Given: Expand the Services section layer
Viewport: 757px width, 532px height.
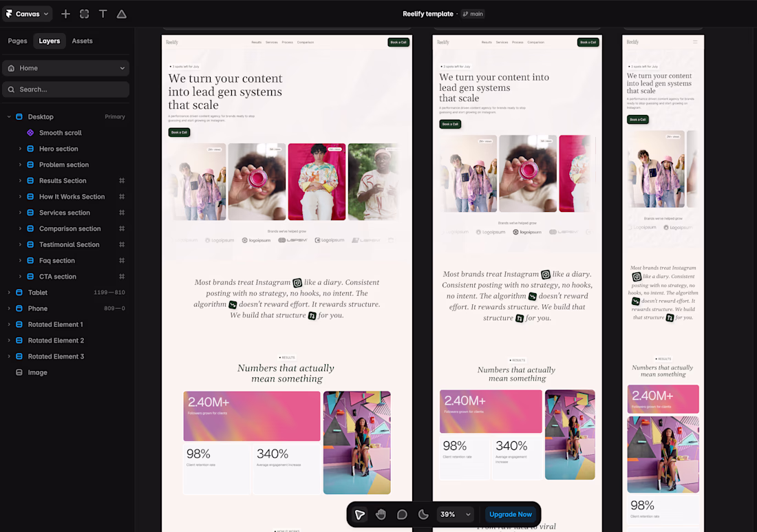Looking at the screenshot, I should click(20, 213).
